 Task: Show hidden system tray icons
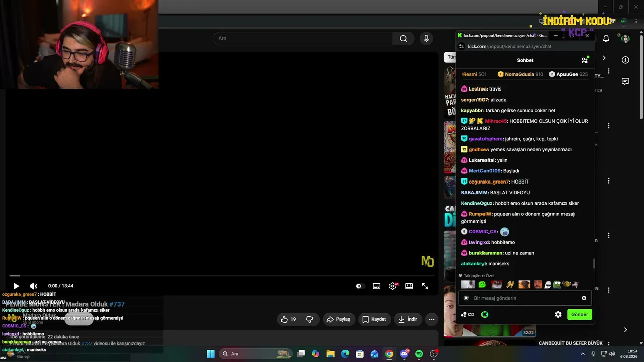point(583,354)
